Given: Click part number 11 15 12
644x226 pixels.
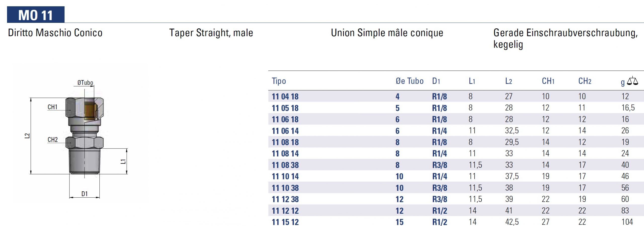Looking at the screenshot, I should 285,222.
